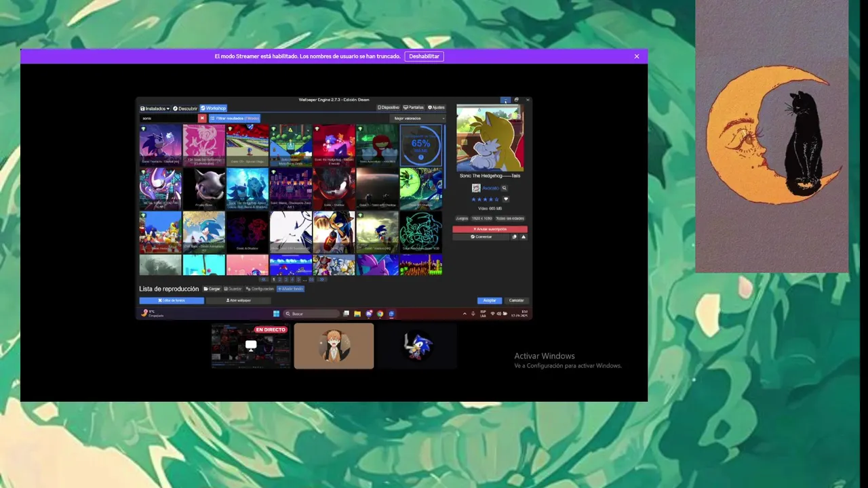
Task: Click the 1920 x 1080 resolution tag
Action: [481, 218]
